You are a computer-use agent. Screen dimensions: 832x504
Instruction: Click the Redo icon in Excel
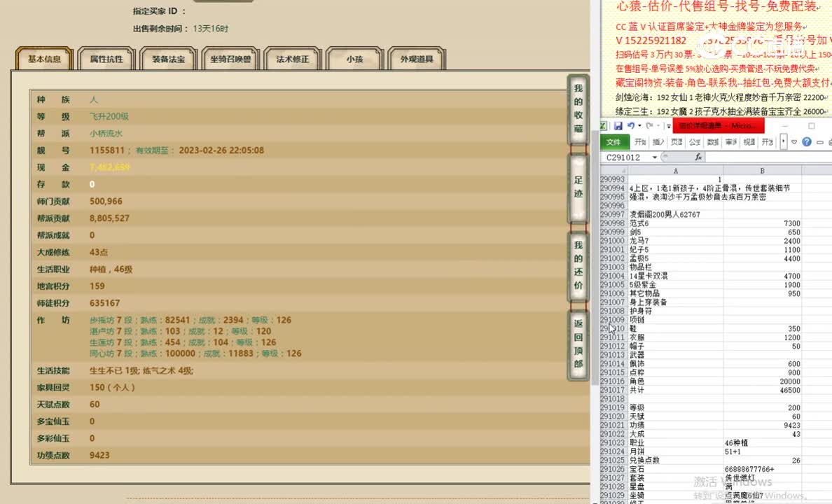pos(649,125)
